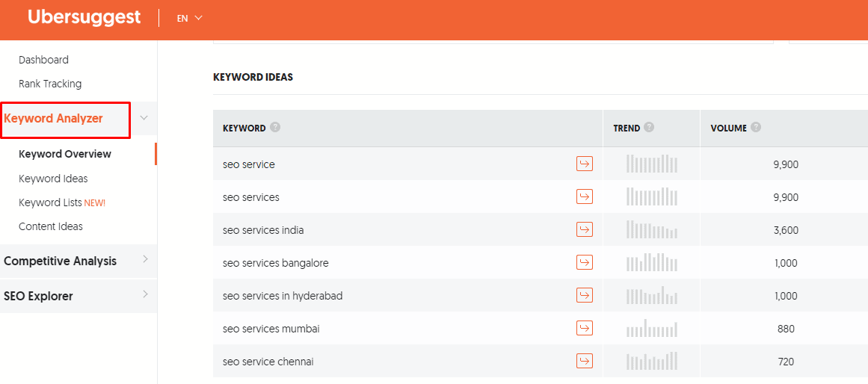Go to Content Ideas page

tap(50, 226)
